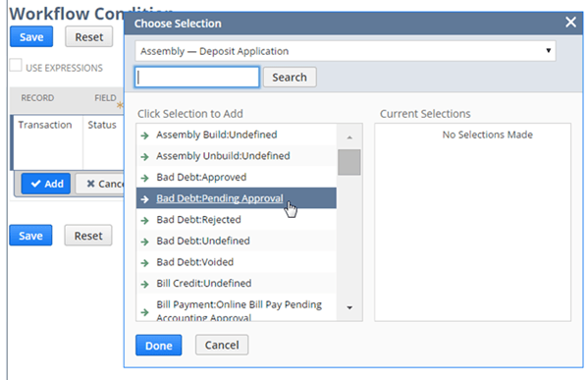The image size is (588, 380).
Task: Click the Search button
Action: [x=290, y=78]
